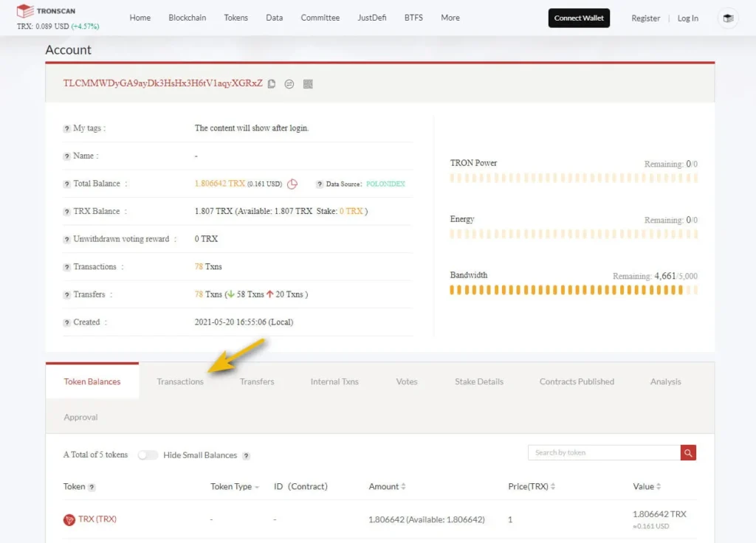
Task: Open the message icon beside address
Action: click(x=289, y=84)
